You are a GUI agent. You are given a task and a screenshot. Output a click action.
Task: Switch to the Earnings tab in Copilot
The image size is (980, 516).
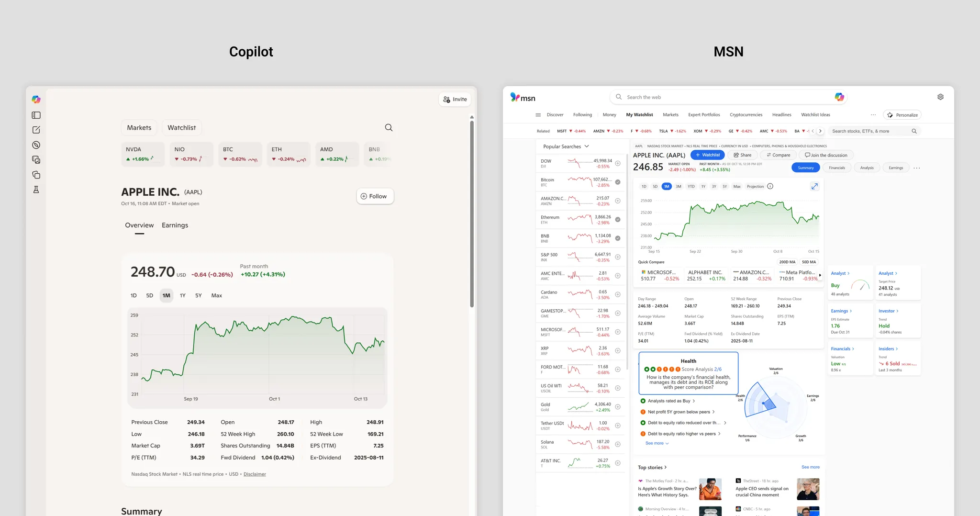click(x=175, y=225)
